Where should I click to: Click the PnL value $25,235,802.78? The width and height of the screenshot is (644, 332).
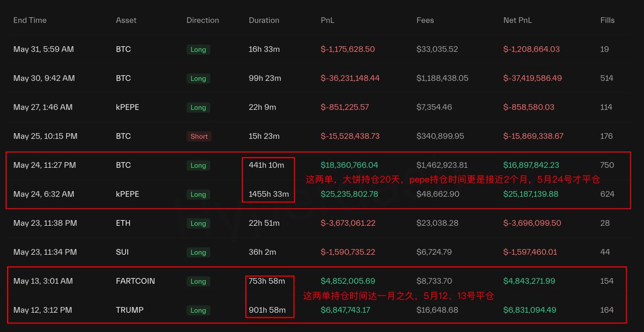[349, 194]
